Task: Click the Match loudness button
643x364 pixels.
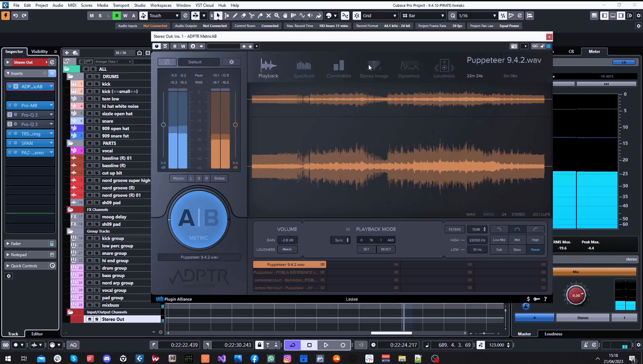Action: 287,249
